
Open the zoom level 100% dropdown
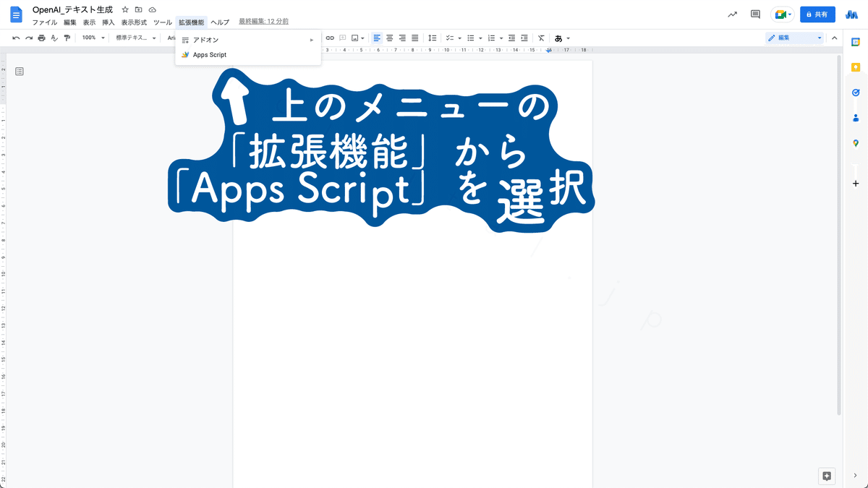pyautogui.click(x=93, y=38)
